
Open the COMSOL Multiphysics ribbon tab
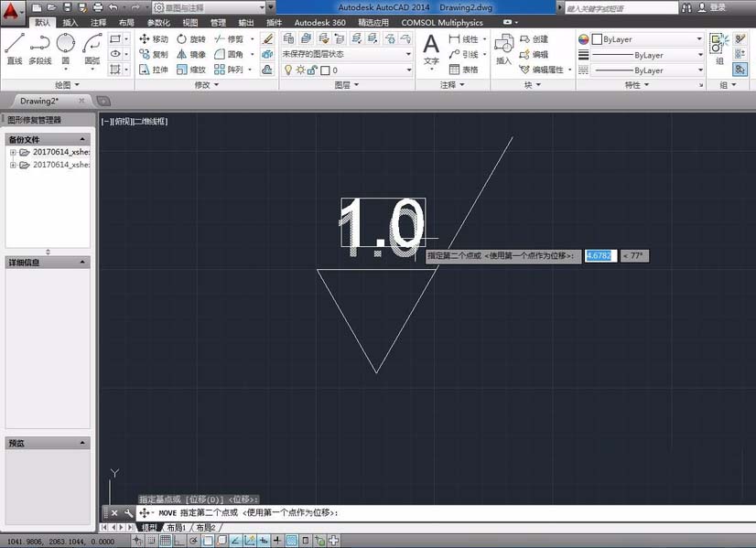click(442, 23)
